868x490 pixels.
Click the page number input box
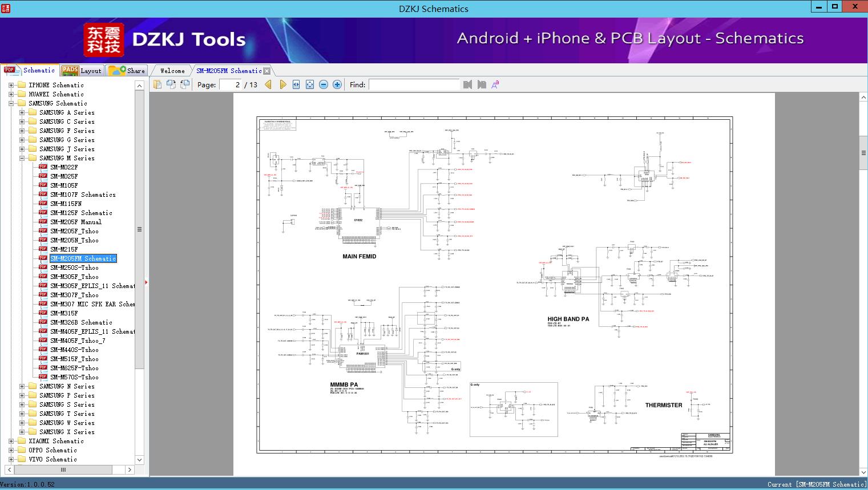[x=231, y=84]
